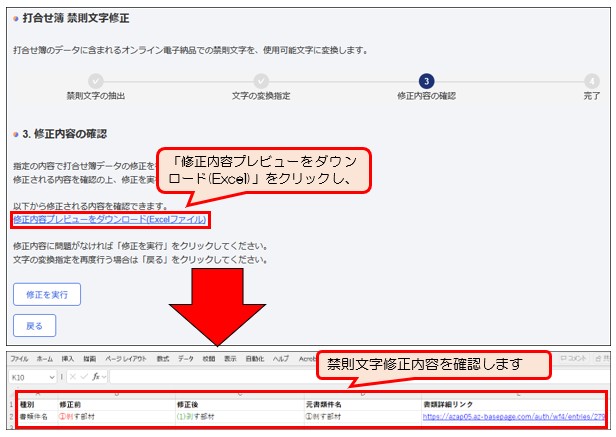Screen dimensions: 616x437
Task: Open the データ tab in Excel
Action: (186, 359)
